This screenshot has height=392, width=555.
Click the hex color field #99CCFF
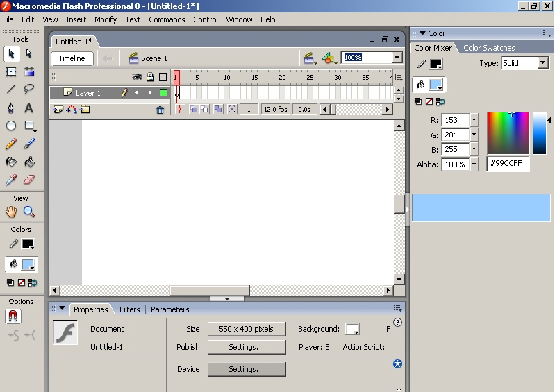(x=508, y=164)
